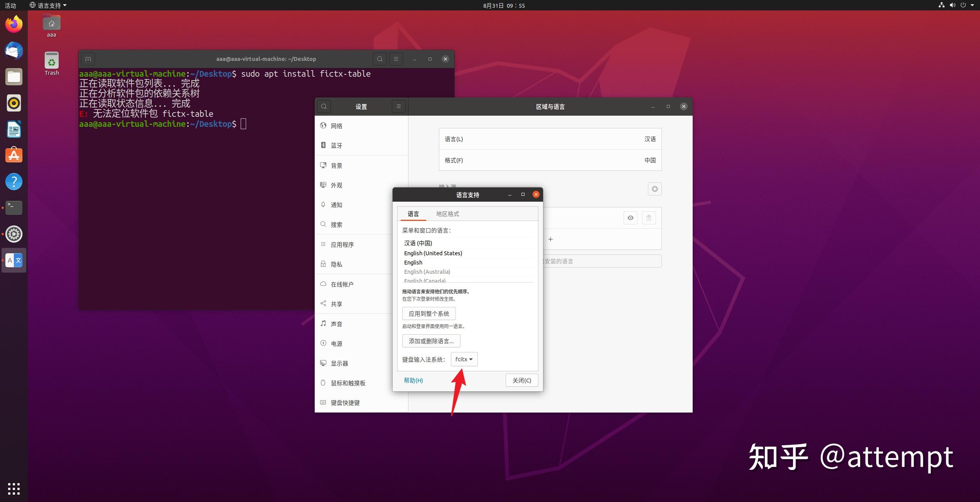This screenshot has width=980, height=502.
Task: Switch to the 地区格式 tab
Action: (447, 213)
